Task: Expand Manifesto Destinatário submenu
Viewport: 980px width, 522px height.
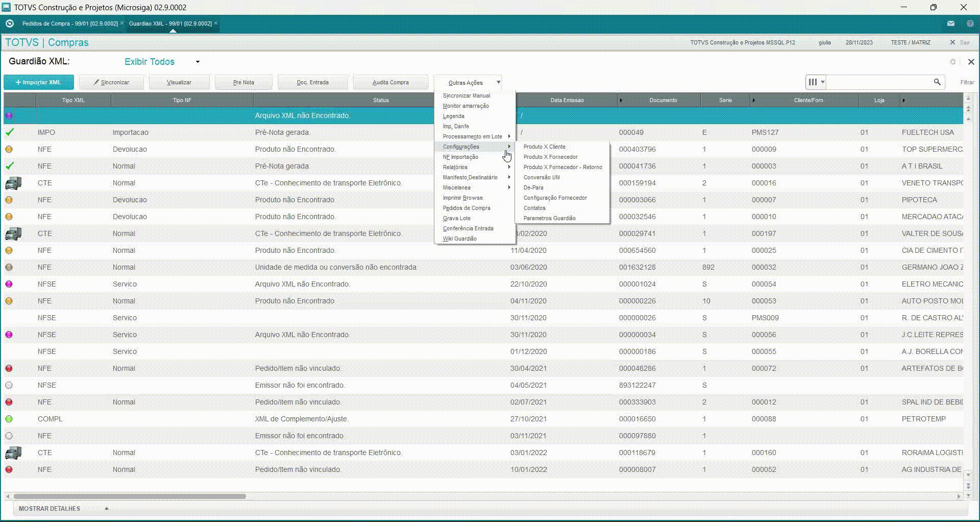Action: coord(475,177)
